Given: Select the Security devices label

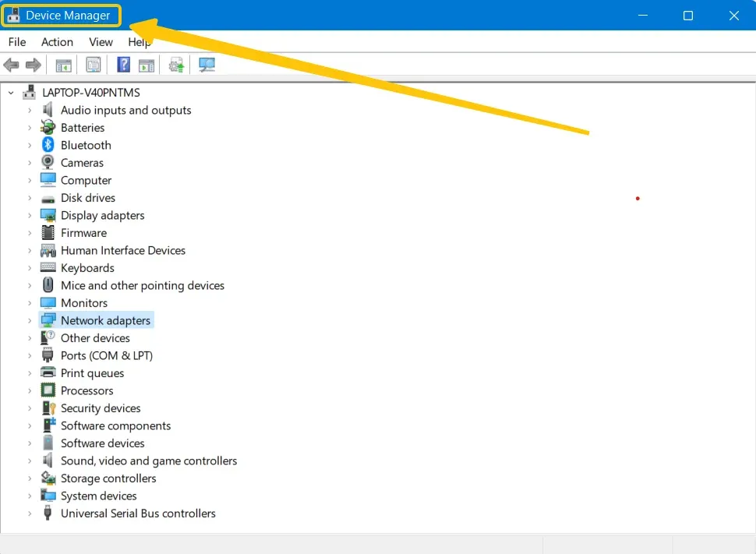Looking at the screenshot, I should tap(101, 408).
